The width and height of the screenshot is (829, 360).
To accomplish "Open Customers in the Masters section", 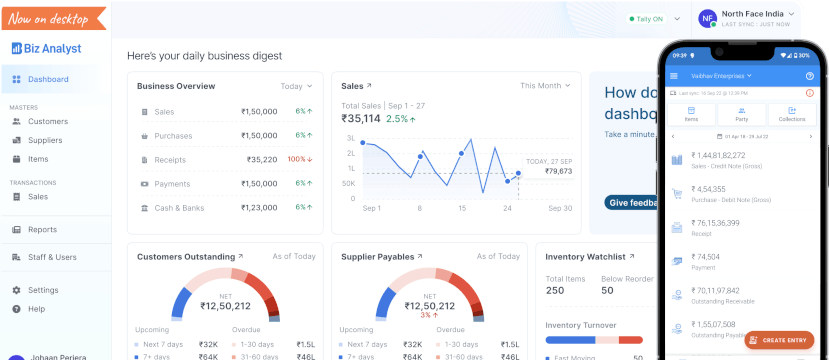I will [48, 121].
